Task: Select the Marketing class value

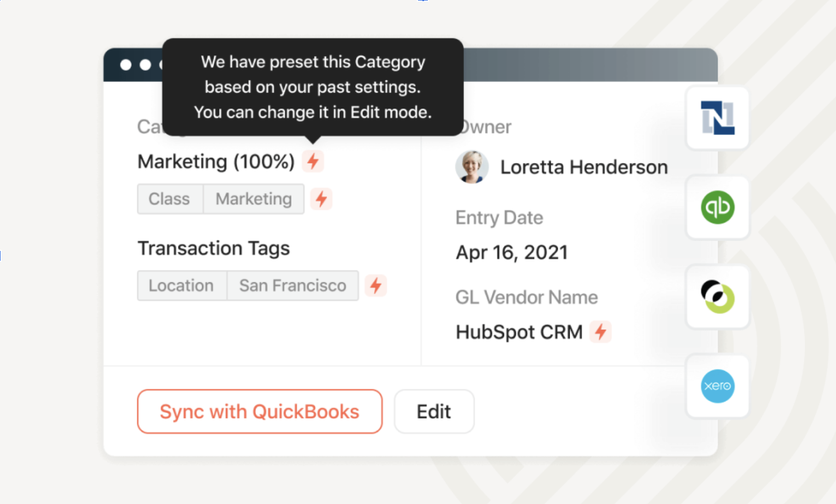Action: [254, 199]
